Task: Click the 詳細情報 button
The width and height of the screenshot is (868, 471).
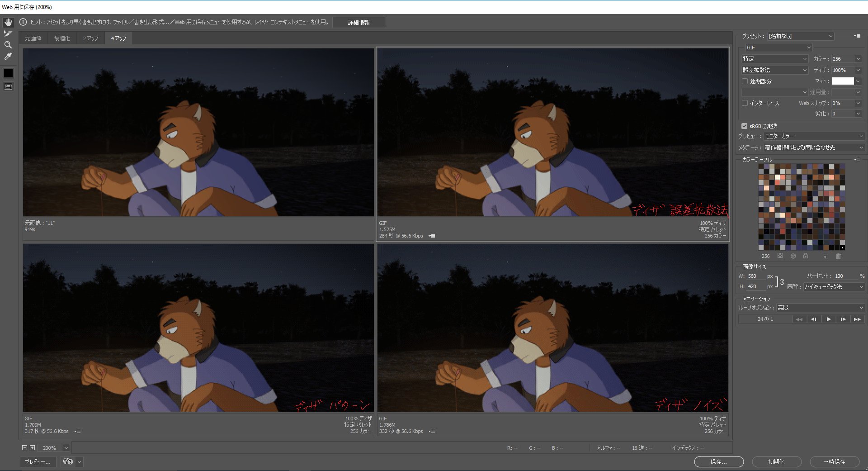Action: pos(359,22)
